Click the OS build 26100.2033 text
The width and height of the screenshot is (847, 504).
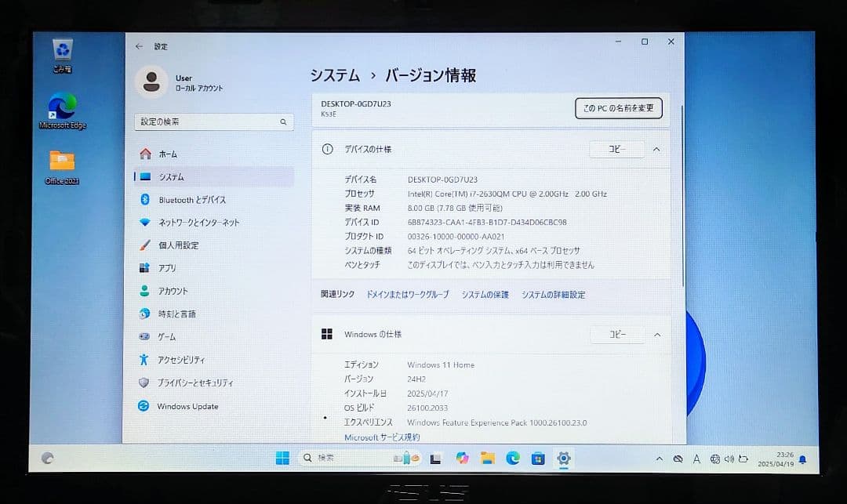427,408
